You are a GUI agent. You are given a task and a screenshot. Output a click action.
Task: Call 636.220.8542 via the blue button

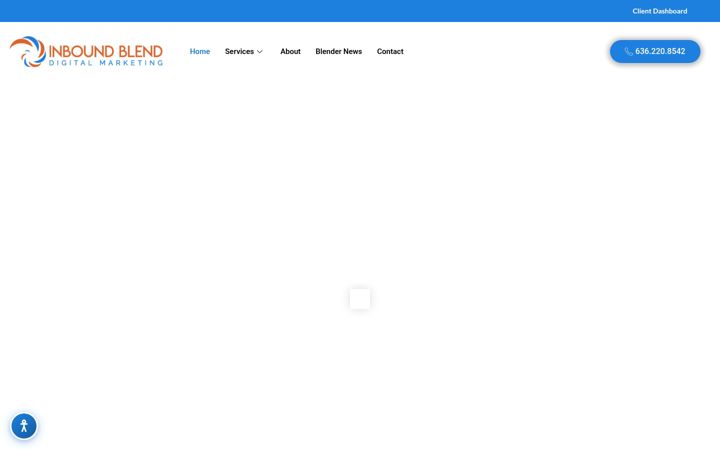pyautogui.click(x=655, y=51)
